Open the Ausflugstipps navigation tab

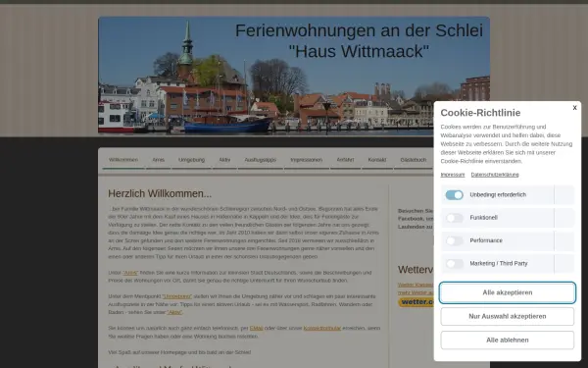coord(261,160)
